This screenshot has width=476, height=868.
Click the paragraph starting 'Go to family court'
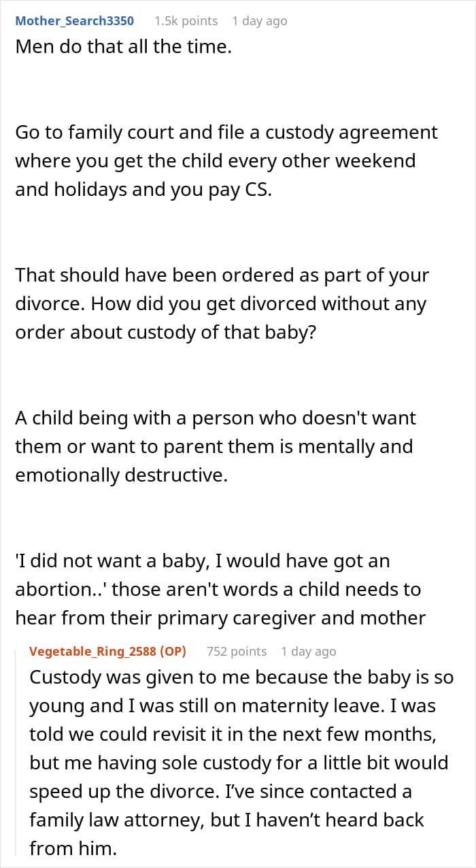coord(226,161)
